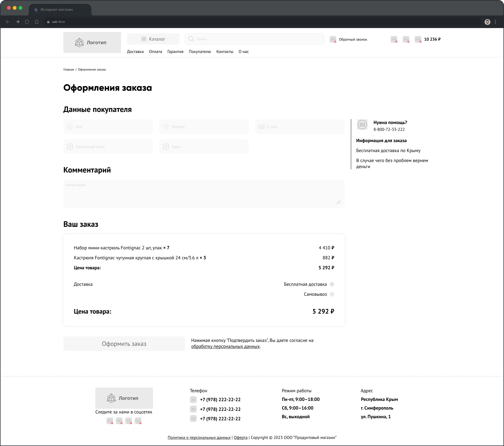This screenshot has width=504, height=446.
Task: Click the compare icon in the header
Action: 406,39
